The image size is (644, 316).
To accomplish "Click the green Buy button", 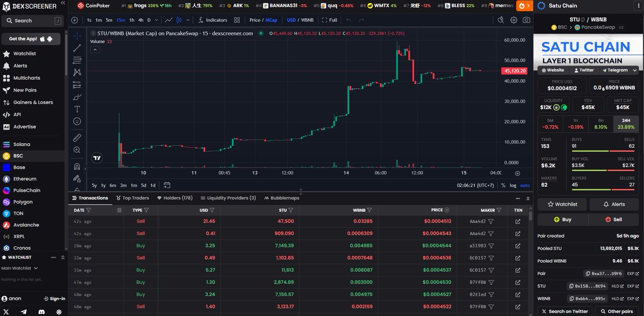I will (x=563, y=219).
